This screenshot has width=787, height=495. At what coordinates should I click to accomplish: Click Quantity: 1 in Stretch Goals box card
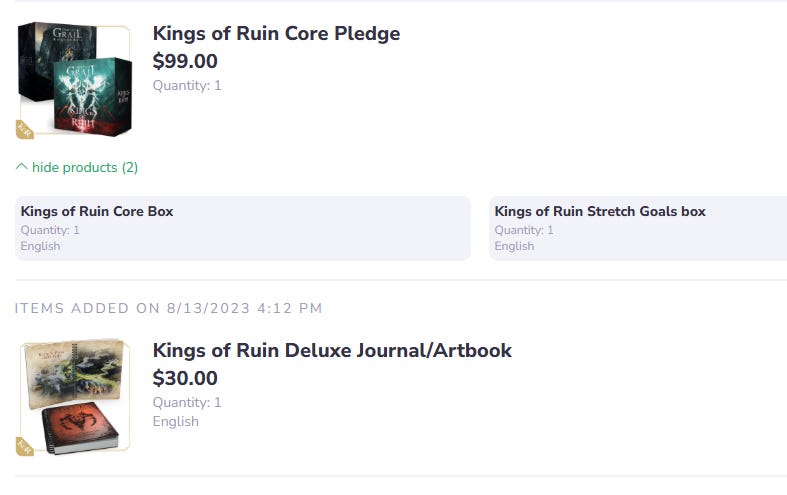(x=523, y=230)
